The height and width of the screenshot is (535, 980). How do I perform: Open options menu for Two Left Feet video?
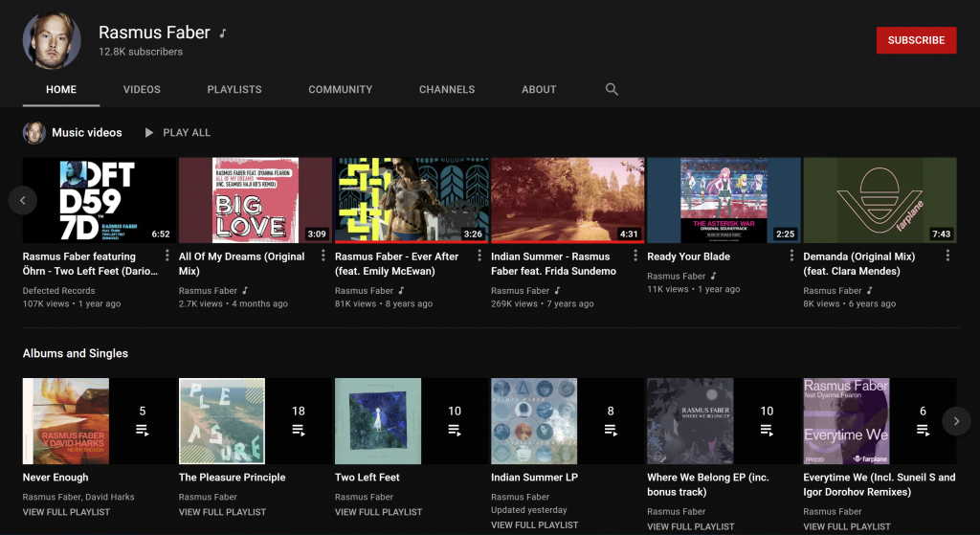[167, 256]
